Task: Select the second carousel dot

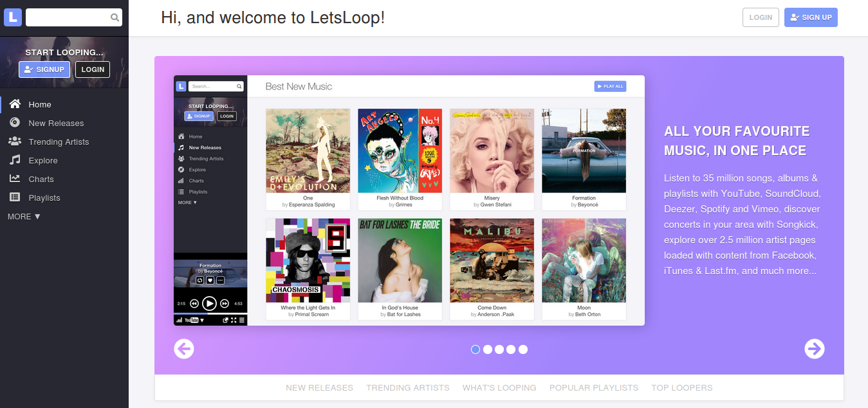Action: coord(488,349)
